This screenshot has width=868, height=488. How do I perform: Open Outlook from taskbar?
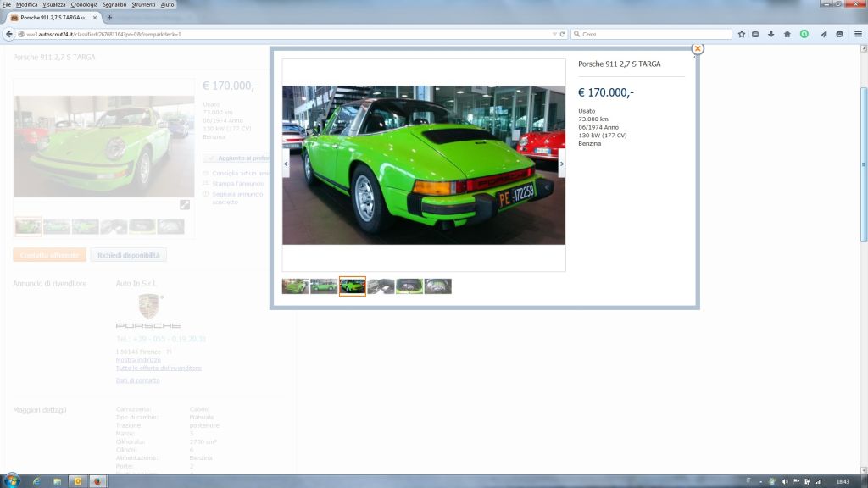tap(78, 481)
